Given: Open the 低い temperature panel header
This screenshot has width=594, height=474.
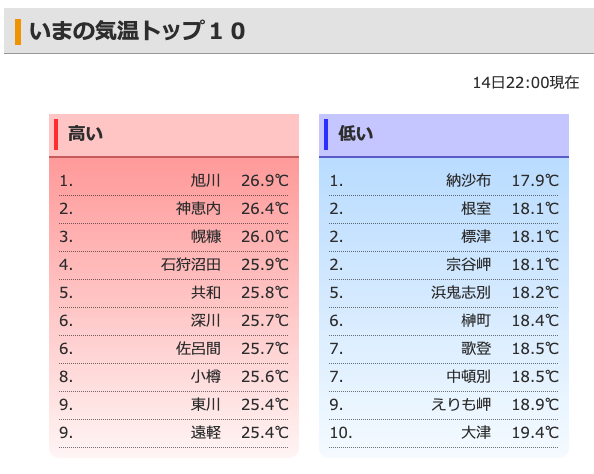Looking at the screenshot, I should tap(444, 135).
